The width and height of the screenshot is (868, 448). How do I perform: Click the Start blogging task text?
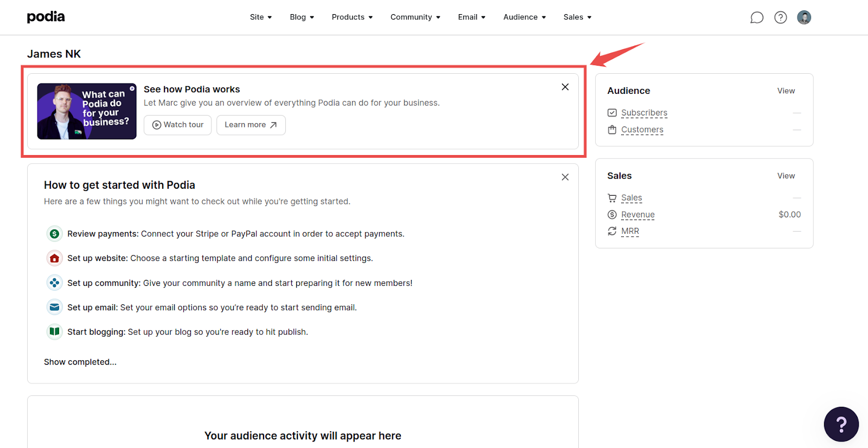pyautogui.click(x=188, y=332)
